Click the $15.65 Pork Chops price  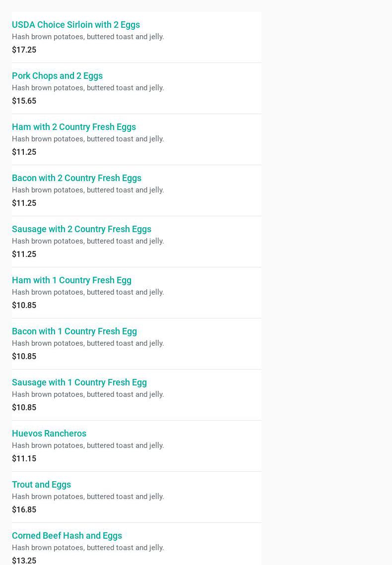pos(24,101)
